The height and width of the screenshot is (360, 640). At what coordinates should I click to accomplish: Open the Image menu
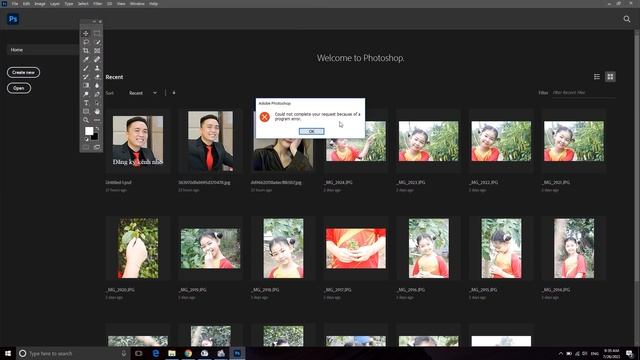coord(40,4)
